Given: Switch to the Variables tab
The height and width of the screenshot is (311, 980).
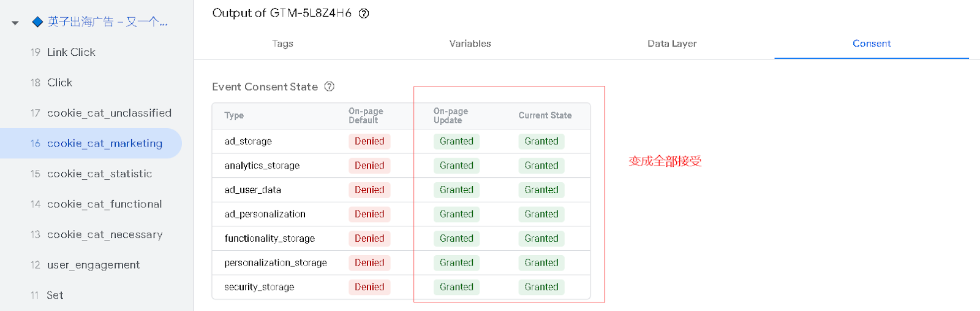Looking at the screenshot, I should pyautogui.click(x=470, y=44).
